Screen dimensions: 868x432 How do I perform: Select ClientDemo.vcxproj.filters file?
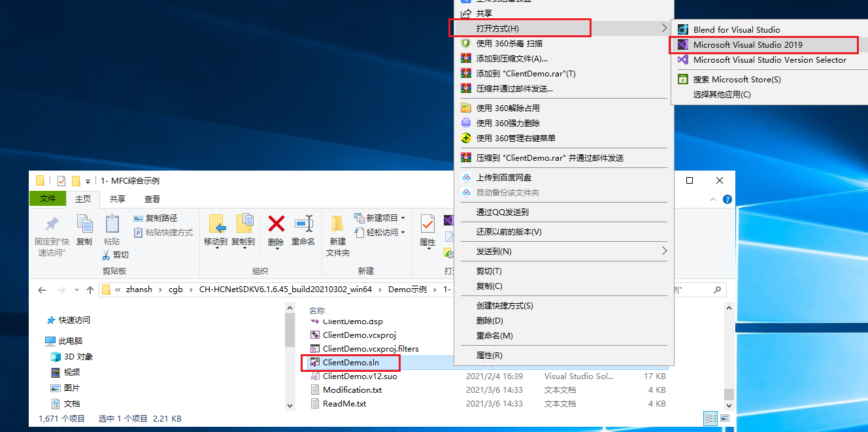371,348
